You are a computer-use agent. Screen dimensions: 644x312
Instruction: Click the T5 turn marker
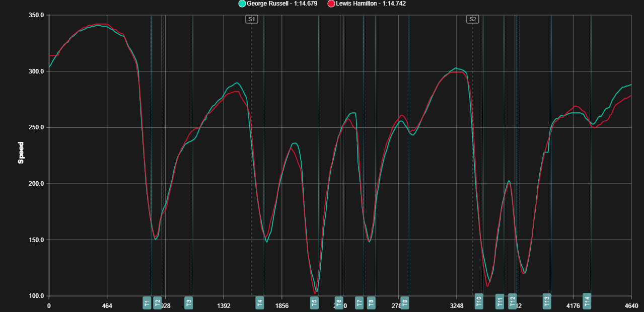pyautogui.click(x=315, y=302)
